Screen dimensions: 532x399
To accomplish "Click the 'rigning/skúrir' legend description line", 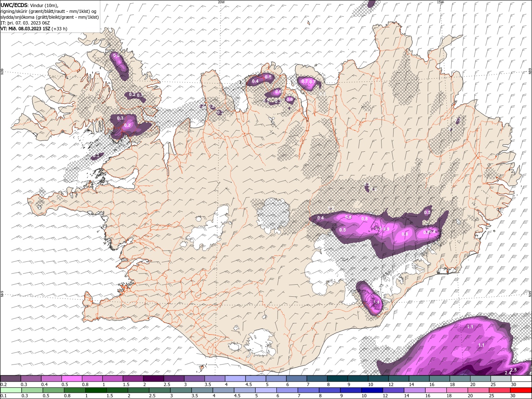I will point(48,11).
